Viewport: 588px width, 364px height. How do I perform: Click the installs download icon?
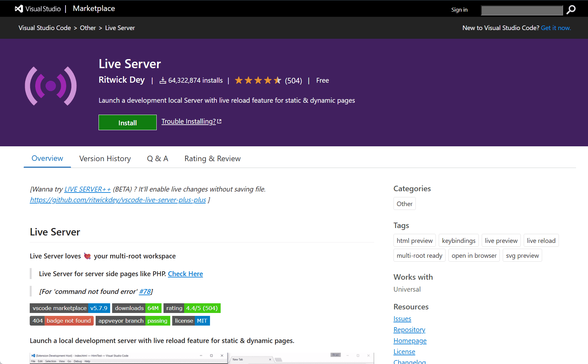[x=163, y=80]
